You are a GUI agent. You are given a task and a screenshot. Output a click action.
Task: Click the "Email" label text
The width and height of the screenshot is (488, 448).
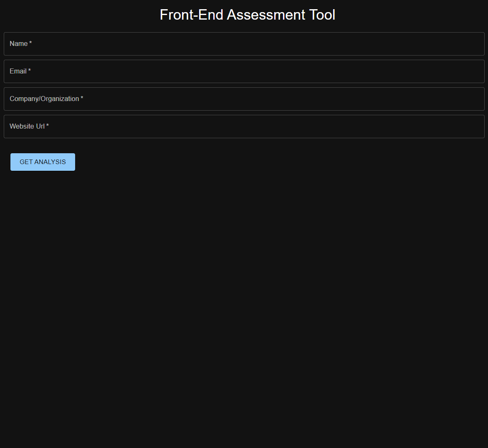18,71
